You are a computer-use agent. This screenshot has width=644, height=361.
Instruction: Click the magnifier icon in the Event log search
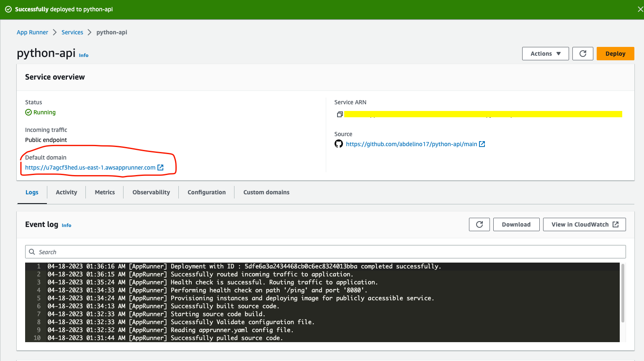(x=32, y=251)
